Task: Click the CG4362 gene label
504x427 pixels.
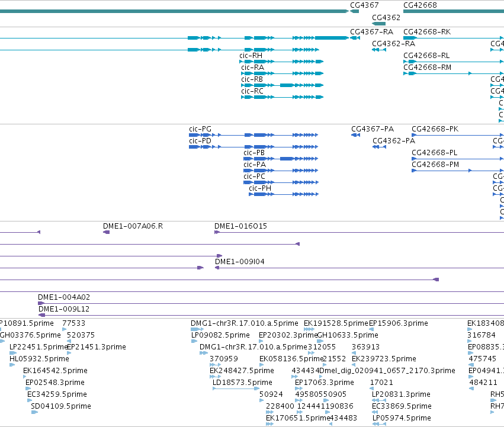Action: (x=386, y=18)
